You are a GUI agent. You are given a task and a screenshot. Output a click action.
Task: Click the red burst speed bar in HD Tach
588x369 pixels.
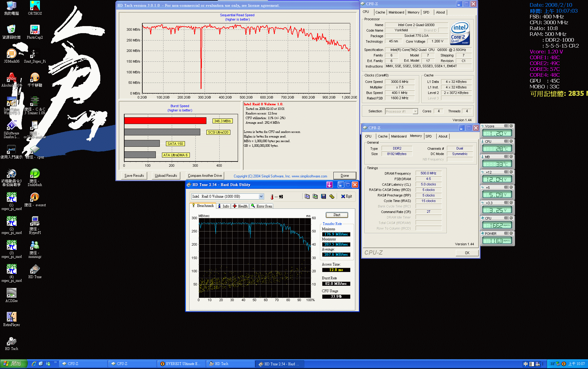[x=165, y=121]
